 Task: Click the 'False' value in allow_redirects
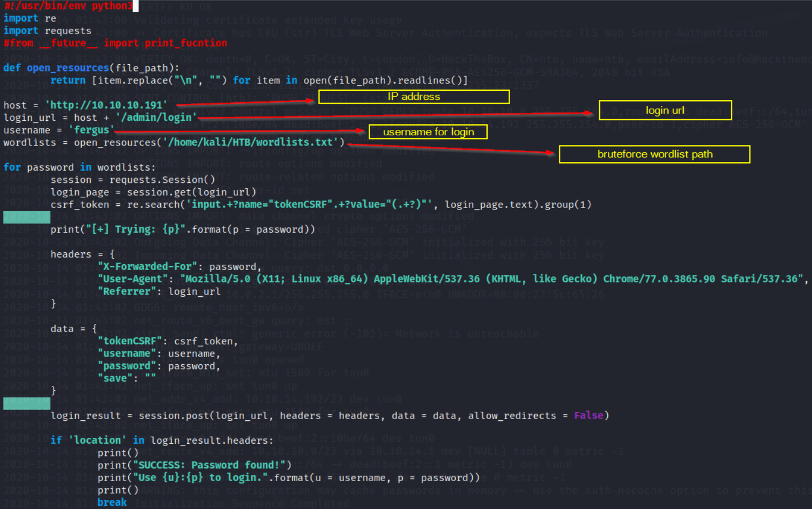point(589,415)
